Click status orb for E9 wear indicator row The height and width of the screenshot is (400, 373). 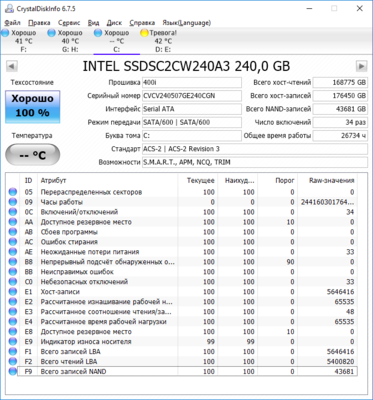point(13,342)
